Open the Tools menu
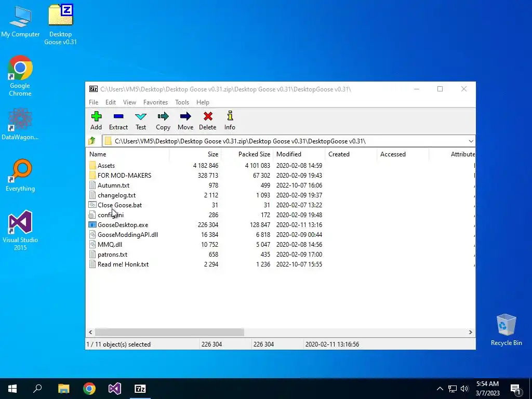Screen dimensions: 532x399 182,102
